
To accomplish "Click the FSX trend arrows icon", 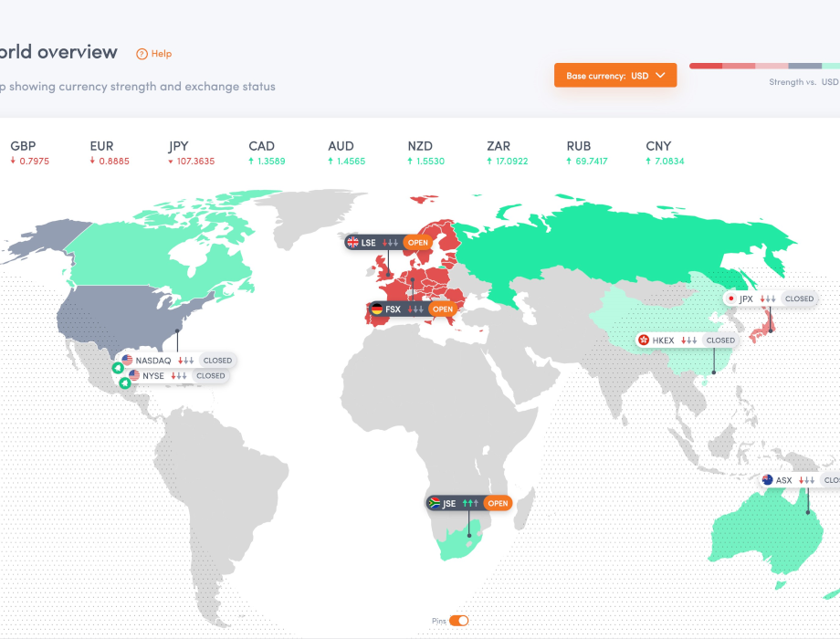I will 415,309.
